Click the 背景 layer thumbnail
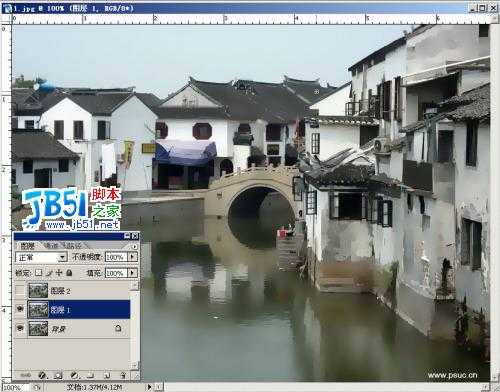Screen dimensions: 500x392 tap(38, 328)
